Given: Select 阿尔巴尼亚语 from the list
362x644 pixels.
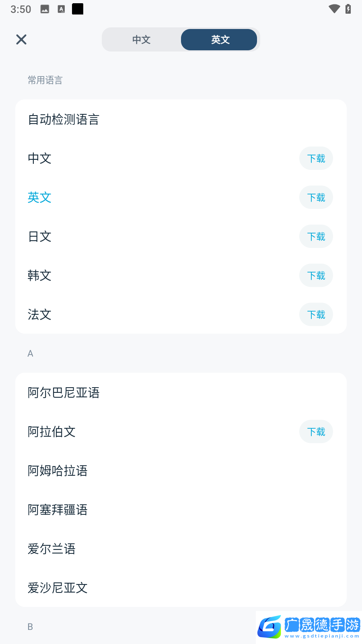Looking at the screenshot, I should (x=64, y=393).
